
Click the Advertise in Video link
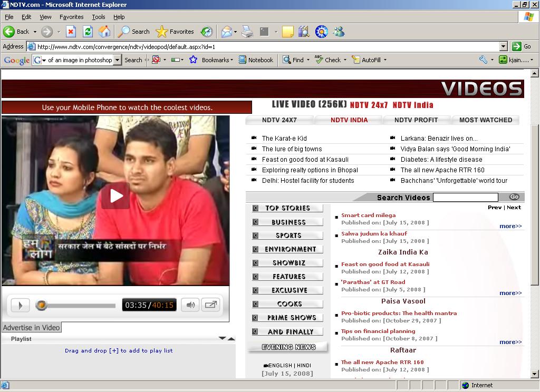click(x=31, y=328)
